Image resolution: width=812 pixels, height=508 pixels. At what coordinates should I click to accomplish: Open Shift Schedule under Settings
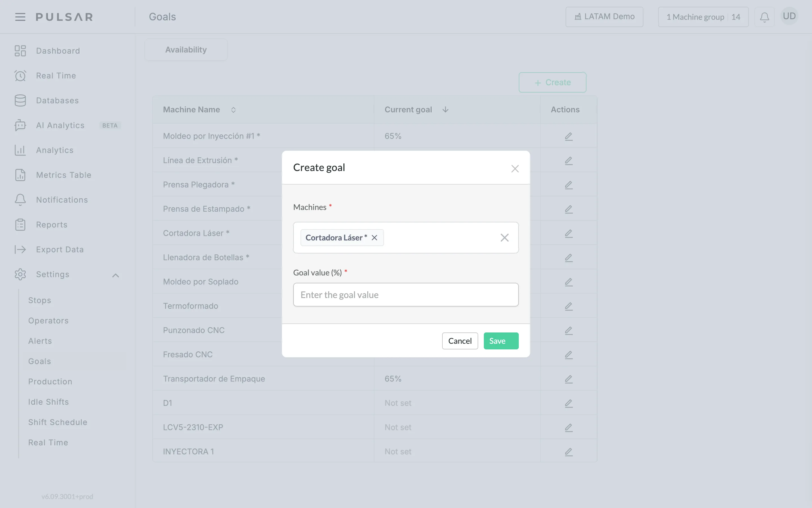tap(58, 422)
